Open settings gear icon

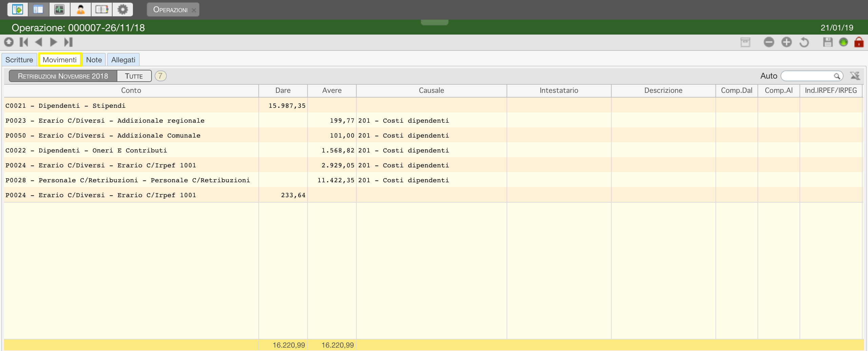point(122,9)
